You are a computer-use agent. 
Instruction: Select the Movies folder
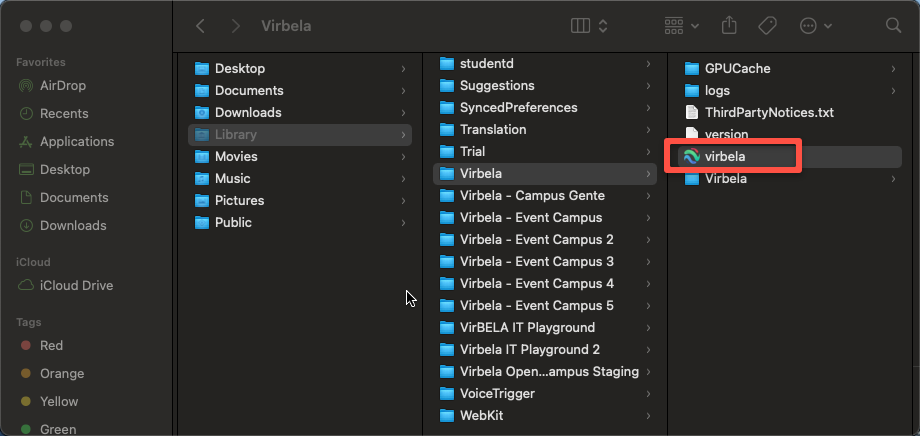click(x=236, y=156)
